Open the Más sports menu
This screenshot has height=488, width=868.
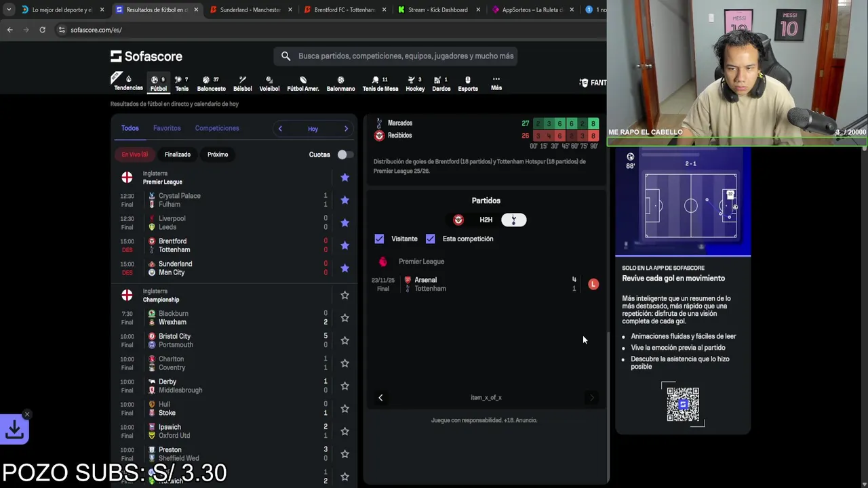[x=496, y=83]
